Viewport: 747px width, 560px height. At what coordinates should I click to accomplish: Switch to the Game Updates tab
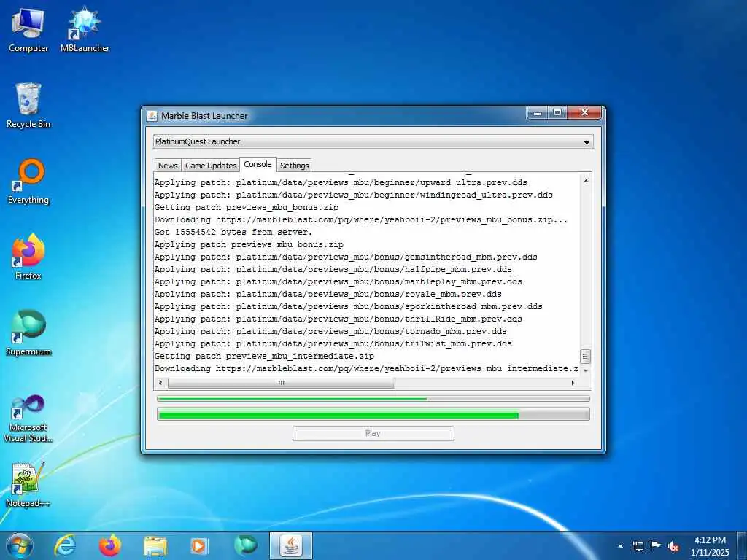211,166
